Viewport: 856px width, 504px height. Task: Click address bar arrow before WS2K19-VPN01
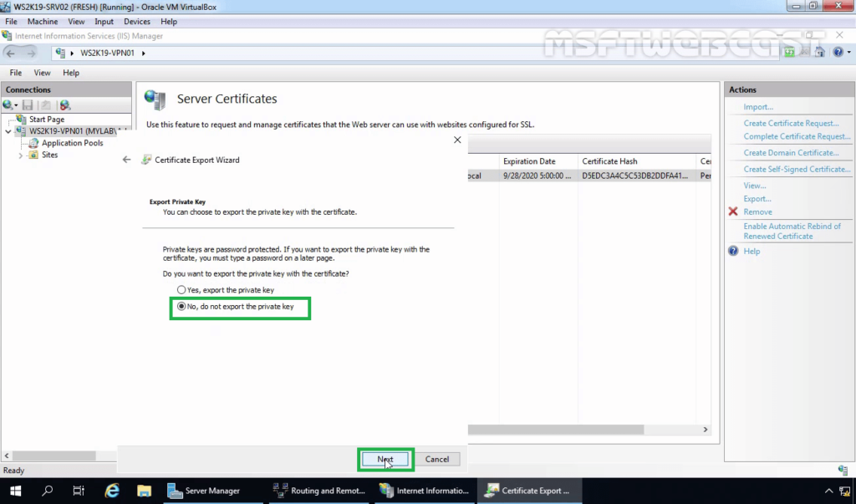[72, 53]
